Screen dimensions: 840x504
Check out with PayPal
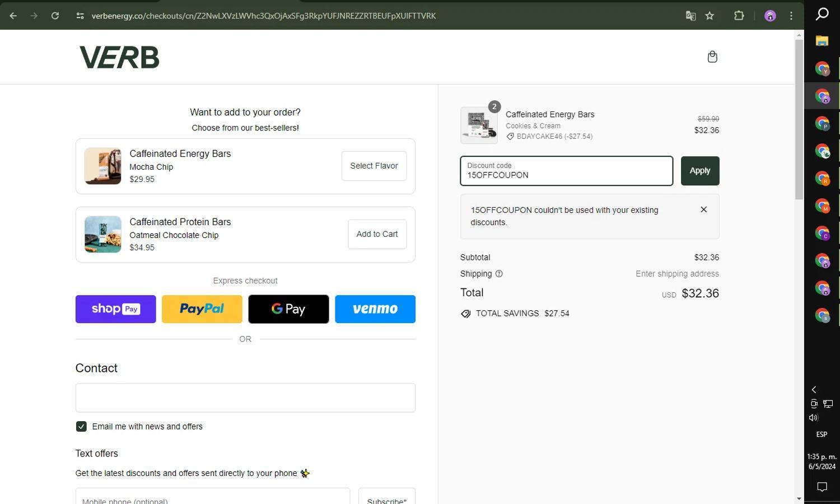(202, 309)
